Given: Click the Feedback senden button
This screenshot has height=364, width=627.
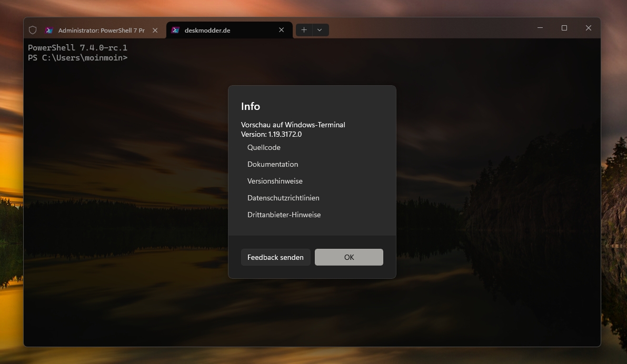Looking at the screenshot, I should [x=275, y=257].
